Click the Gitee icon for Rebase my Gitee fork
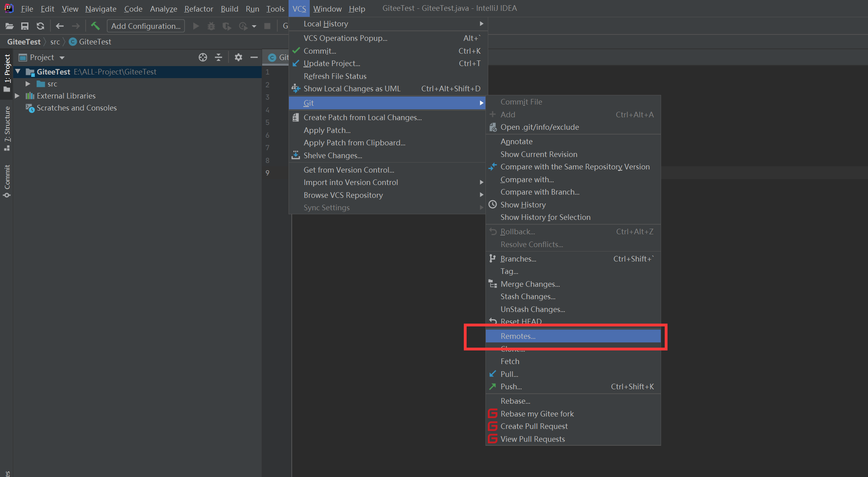This screenshot has width=868, height=477. (x=493, y=414)
